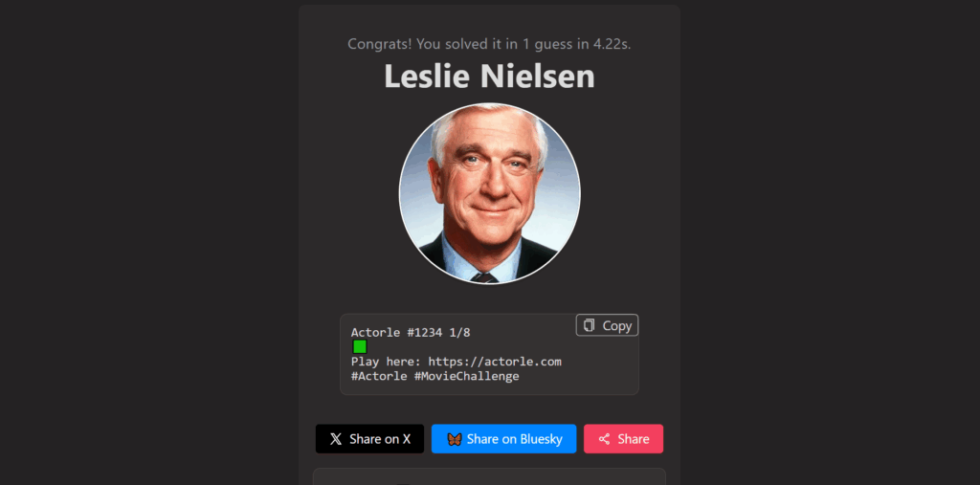Click the Leslie Nielsen portrait photo
Screen dimensions: 980x485
[489, 194]
